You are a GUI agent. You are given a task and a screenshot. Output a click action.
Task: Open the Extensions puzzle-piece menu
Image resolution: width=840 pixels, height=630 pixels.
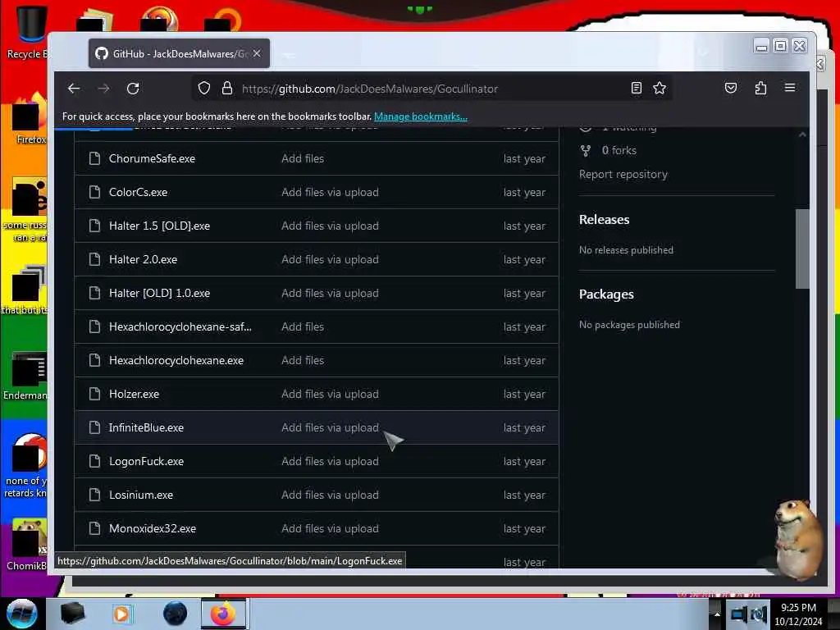pos(760,88)
